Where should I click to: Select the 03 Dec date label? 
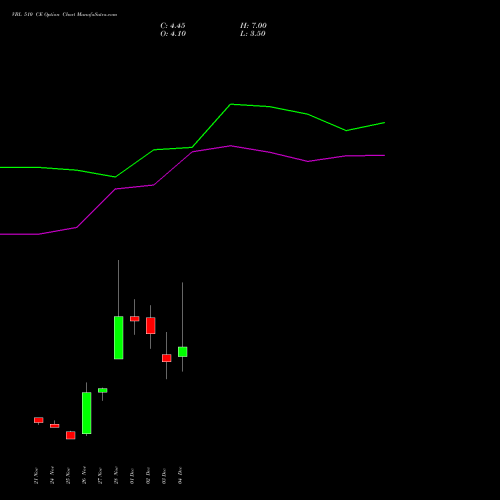pyautogui.click(x=164, y=476)
